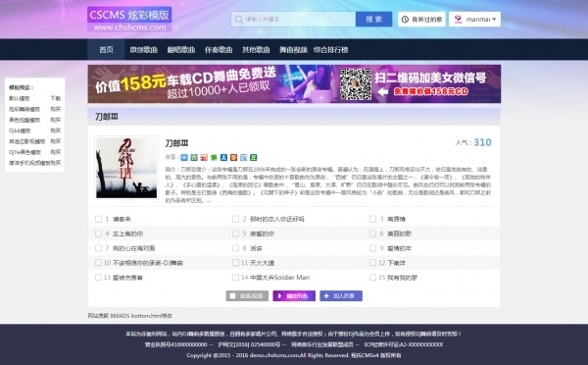The width and height of the screenshot is (588, 365).
Task: Click the orange share icon
Action: [x=233, y=157]
